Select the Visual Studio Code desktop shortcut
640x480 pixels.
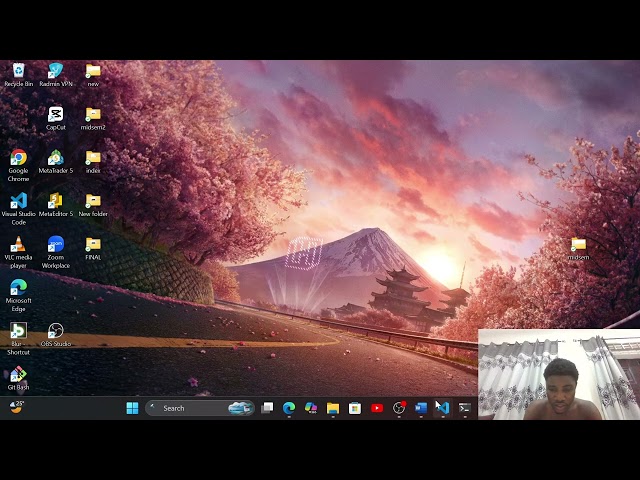click(18, 209)
